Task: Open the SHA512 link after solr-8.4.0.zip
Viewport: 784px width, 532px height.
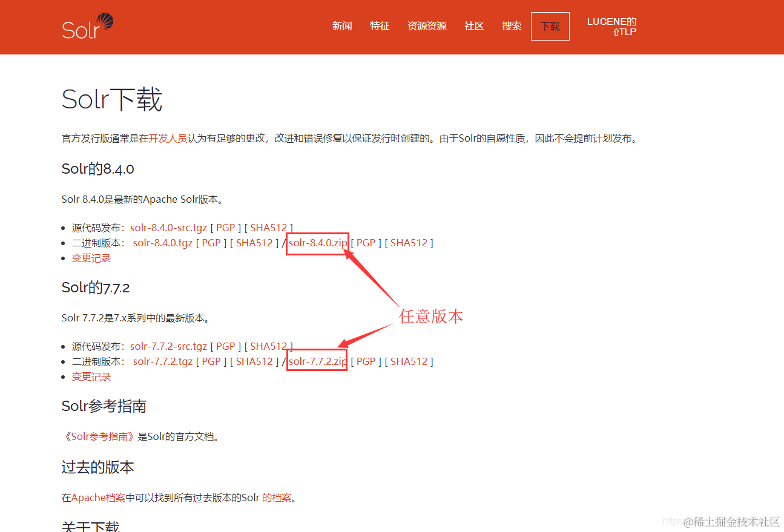Action: (409, 243)
